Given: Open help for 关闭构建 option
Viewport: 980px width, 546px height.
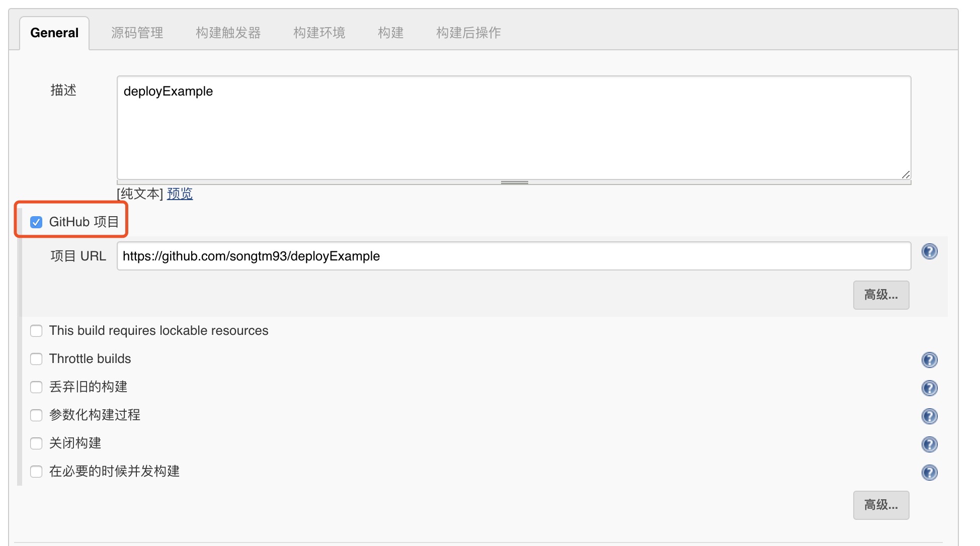Looking at the screenshot, I should 929,444.
